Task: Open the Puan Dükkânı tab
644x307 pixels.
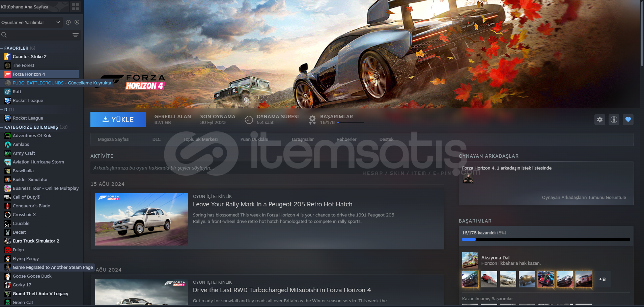Action: [254, 139]
